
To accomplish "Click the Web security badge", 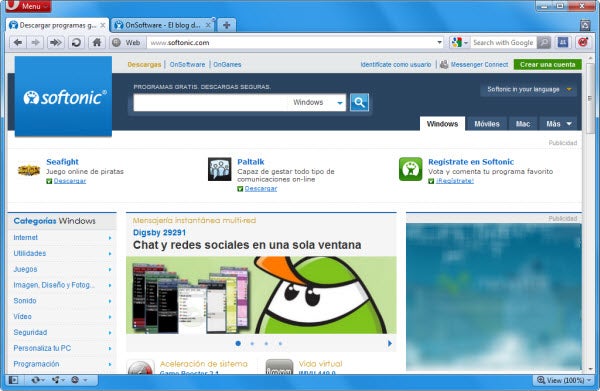I will tap(128, 42).
